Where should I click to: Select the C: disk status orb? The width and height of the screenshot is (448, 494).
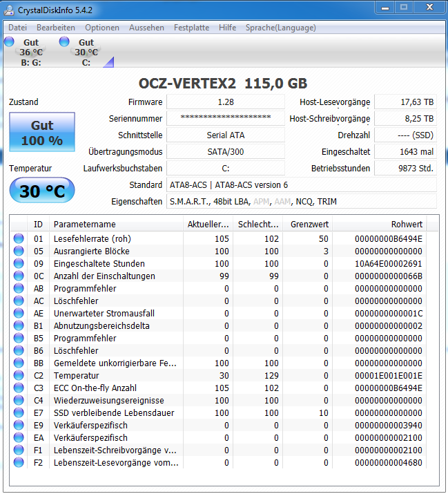pos(64,41)
